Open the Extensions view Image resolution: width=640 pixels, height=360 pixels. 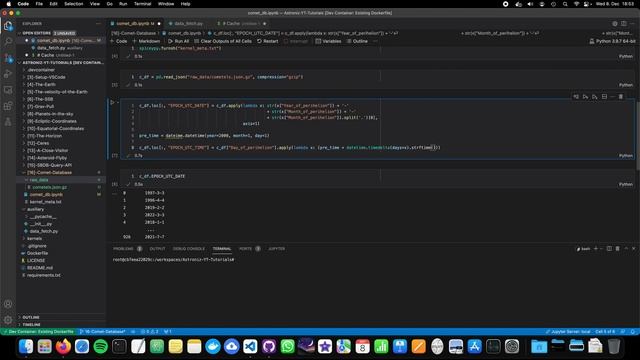coord(8,106)
